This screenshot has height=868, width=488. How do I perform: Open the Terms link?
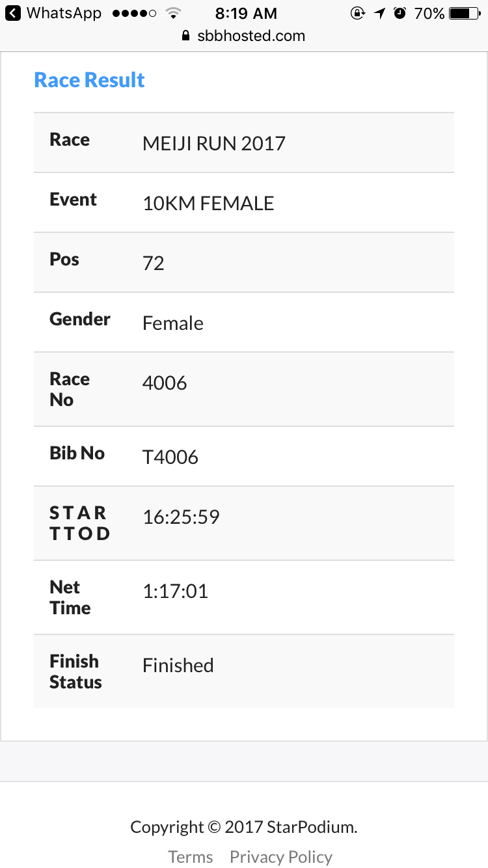click(x=191, y=857)
